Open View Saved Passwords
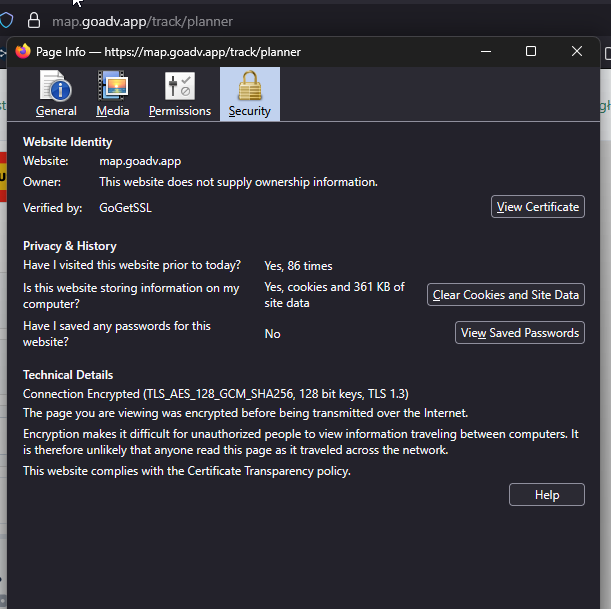Image resolution: width=611 pixels, height=609 pixels. (x=520, y=333)
